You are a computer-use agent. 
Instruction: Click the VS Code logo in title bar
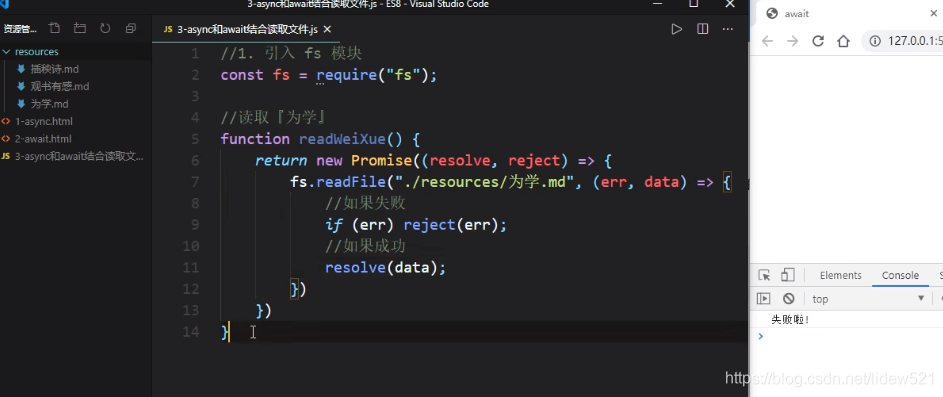(x=5, y=4)
